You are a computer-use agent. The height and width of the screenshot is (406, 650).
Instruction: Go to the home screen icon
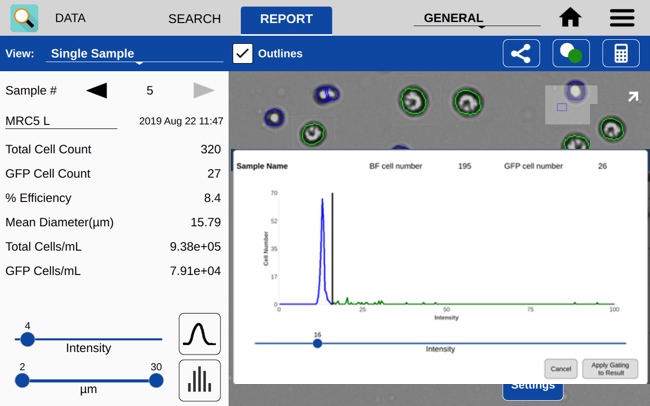tap(570, 18)
